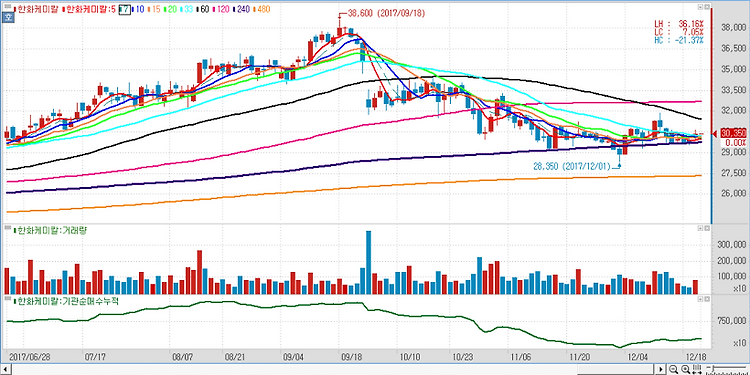
Task: Click institutional panel's maximize icon
Action: coord(707,299)
